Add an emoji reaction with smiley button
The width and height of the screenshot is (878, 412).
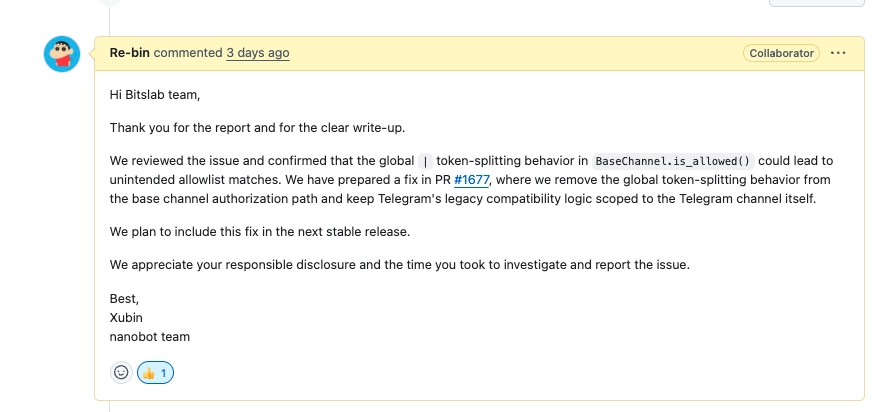[121, 373]
